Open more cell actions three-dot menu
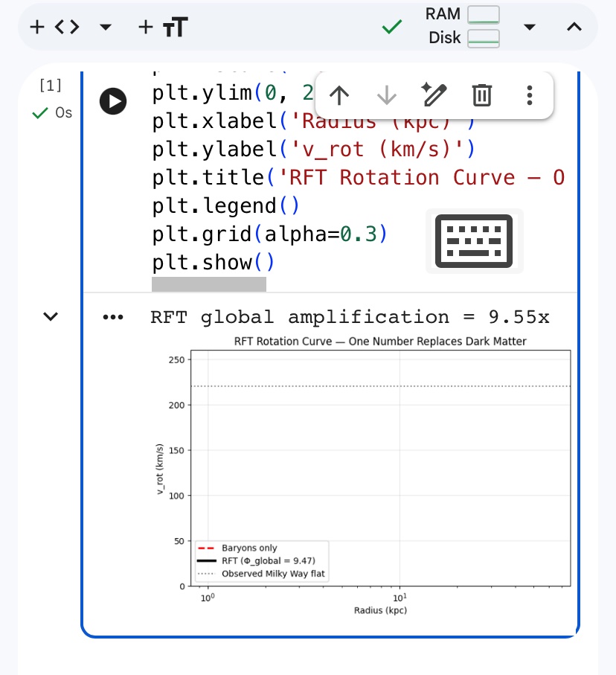The image size is (616, 675). click(x=530, y=95)
